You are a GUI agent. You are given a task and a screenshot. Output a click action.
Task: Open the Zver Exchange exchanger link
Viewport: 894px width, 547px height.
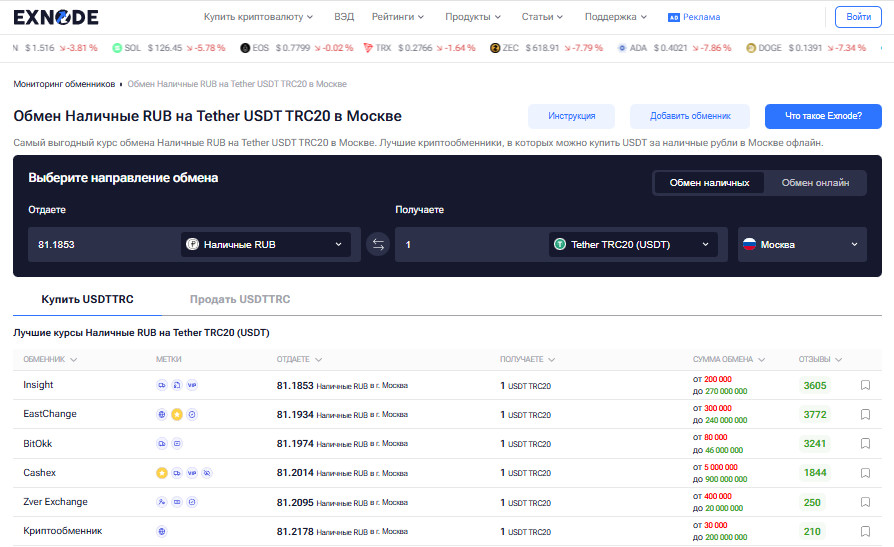[x=55, y=502]
